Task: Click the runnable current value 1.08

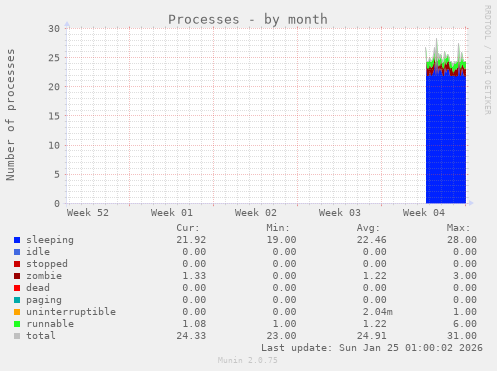Action: (194, 324)
